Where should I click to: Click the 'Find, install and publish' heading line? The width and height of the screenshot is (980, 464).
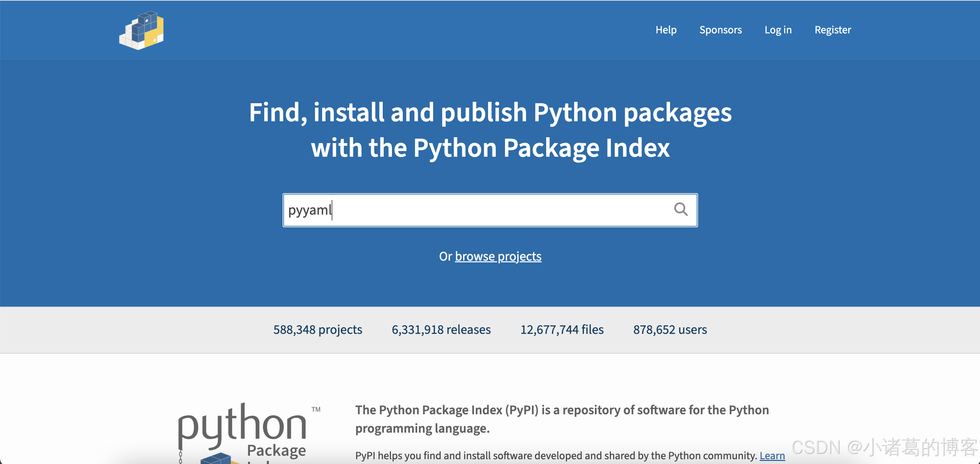click(x=490, y=112)
